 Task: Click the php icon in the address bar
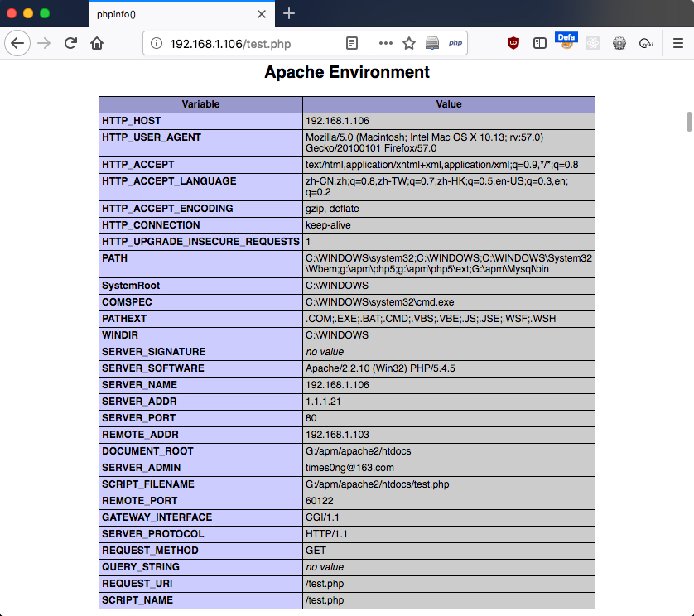click(455, 43)
